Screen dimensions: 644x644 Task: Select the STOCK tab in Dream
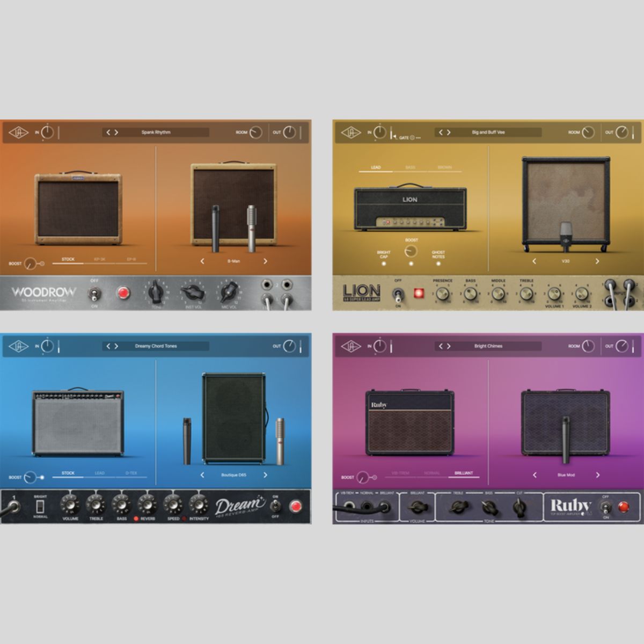coord(68,473)
